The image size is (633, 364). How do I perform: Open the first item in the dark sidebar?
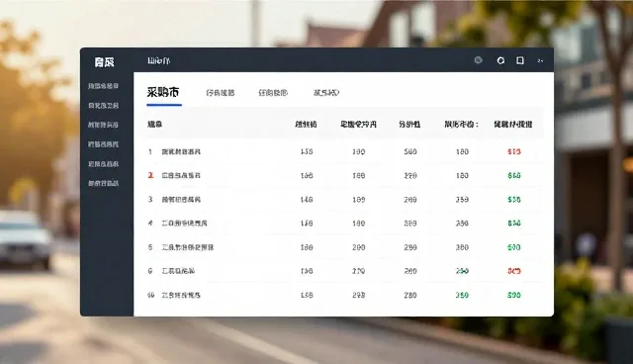pyautogui.click(x=103, y=86)
